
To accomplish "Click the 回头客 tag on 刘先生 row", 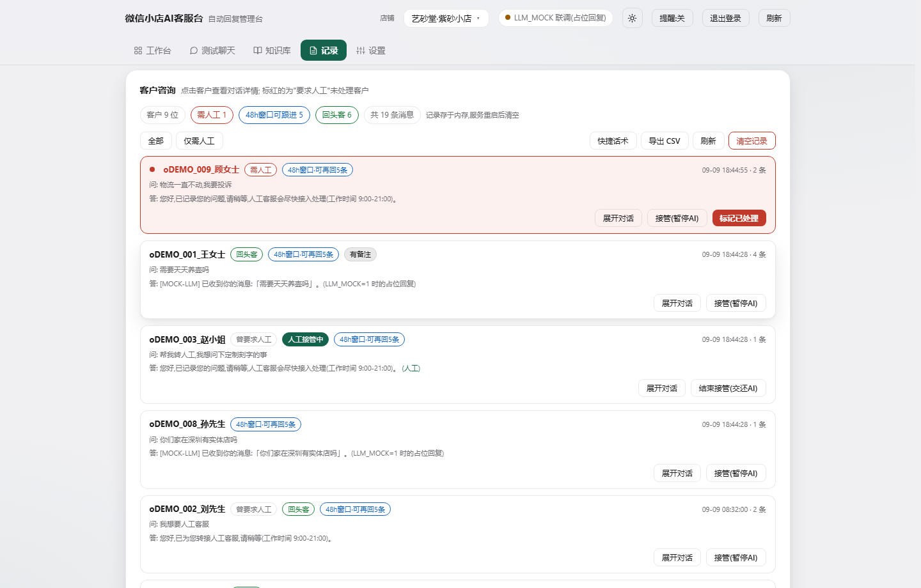I will [x=299, y=509].
